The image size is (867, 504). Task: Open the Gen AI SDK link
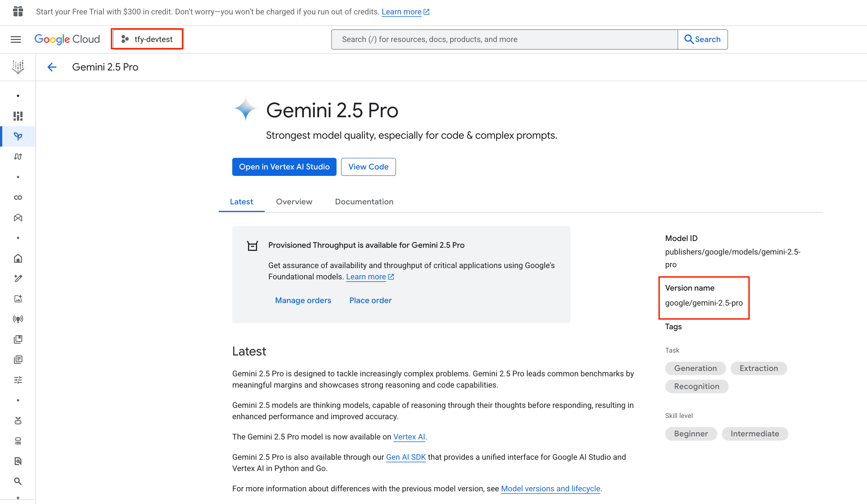(406, 457)
